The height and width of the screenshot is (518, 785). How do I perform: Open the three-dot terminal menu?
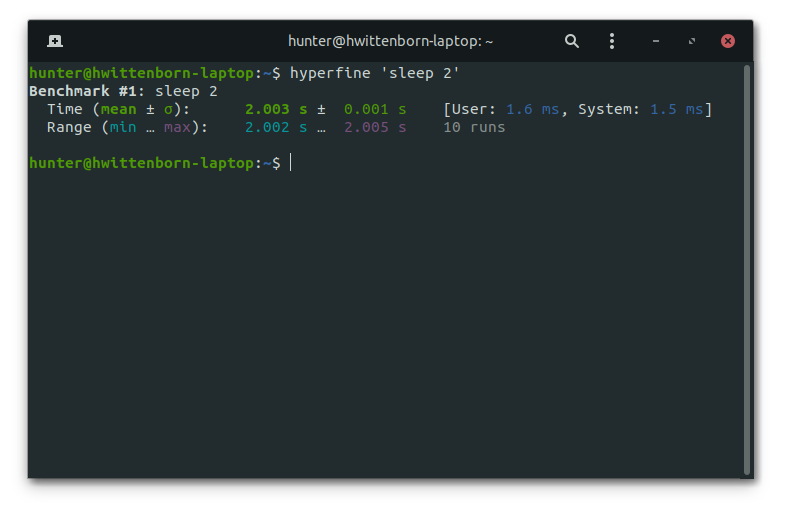612,41
